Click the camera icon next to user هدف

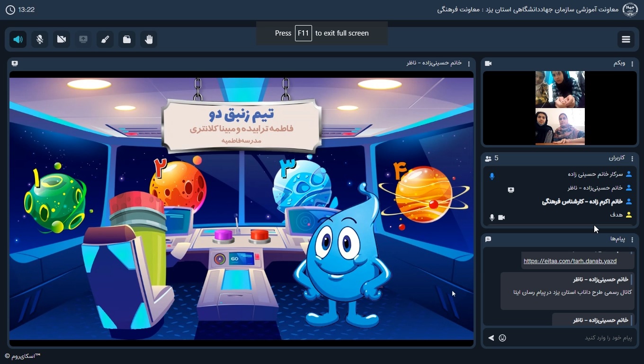point(501,218)
